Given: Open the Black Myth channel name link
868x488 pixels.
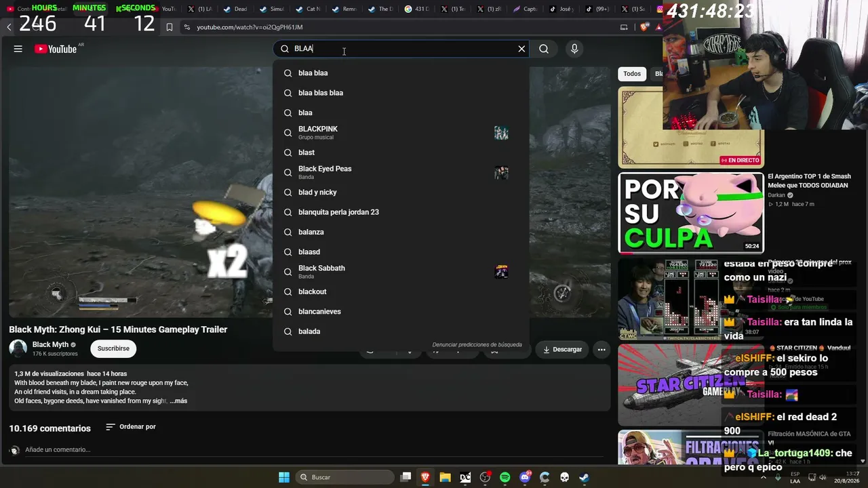Looking at the screenshot, I should click(50, 344).
